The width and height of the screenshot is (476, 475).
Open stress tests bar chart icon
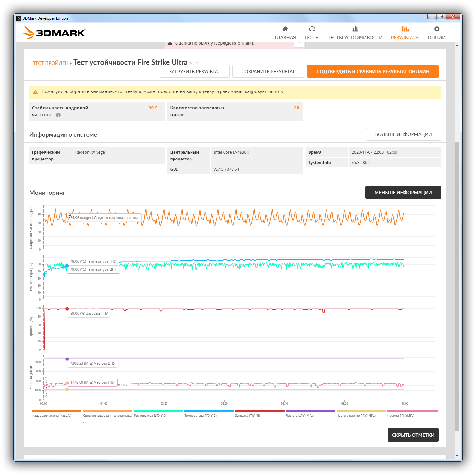355,29
